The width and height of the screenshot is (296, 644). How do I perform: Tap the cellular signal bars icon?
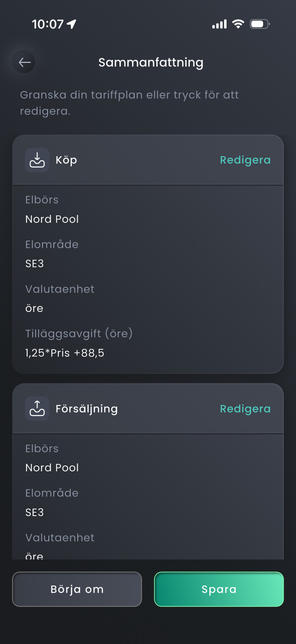[x=219, y=24]
